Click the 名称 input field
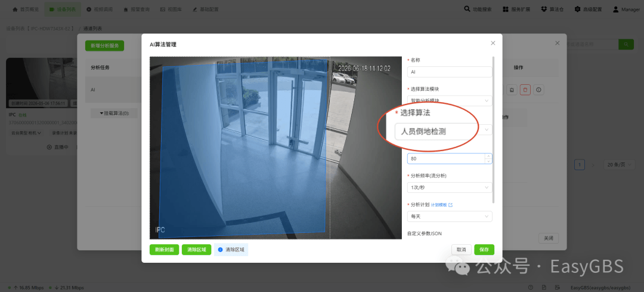 450,72
